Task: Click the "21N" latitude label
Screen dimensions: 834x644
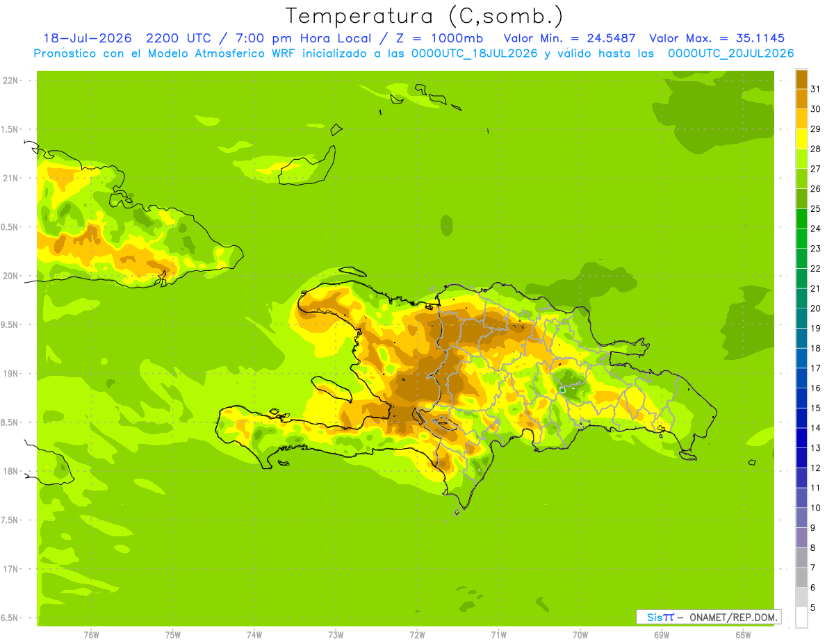Action: [x=11, y=179]
